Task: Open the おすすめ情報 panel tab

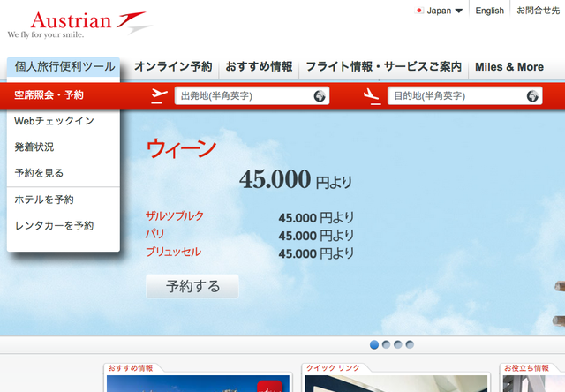Action: [131, 368]
